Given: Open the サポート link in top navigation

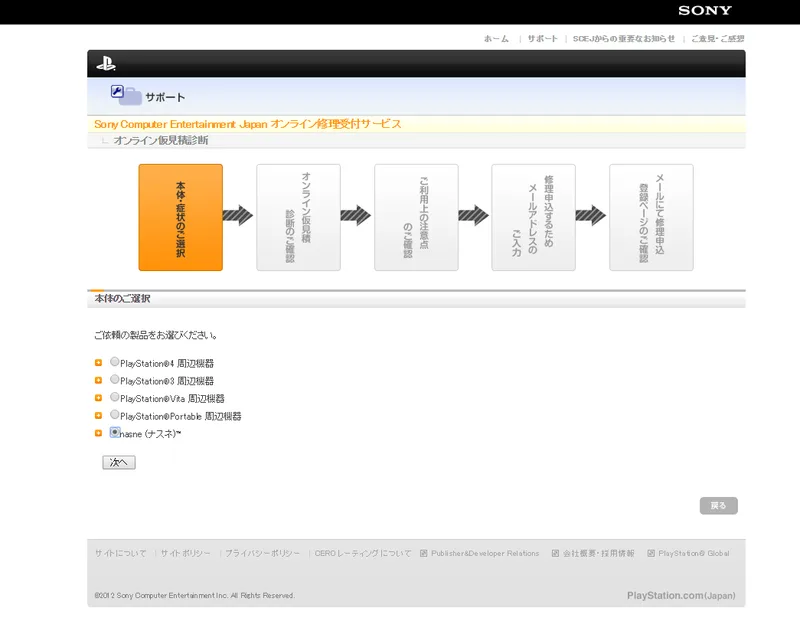Looking at the screenshot, I should [542, 39].
